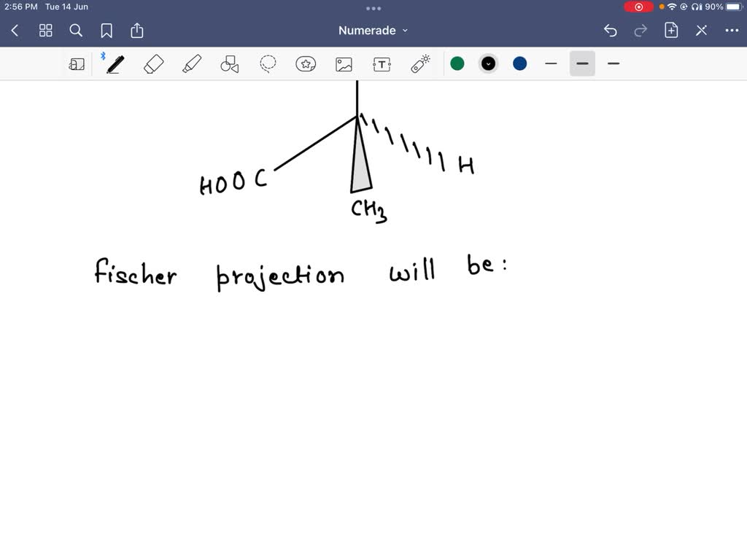Toggle the read-only page mode icon
The image size is (747, 560).
pyautogui.click(x=77, y=63)
